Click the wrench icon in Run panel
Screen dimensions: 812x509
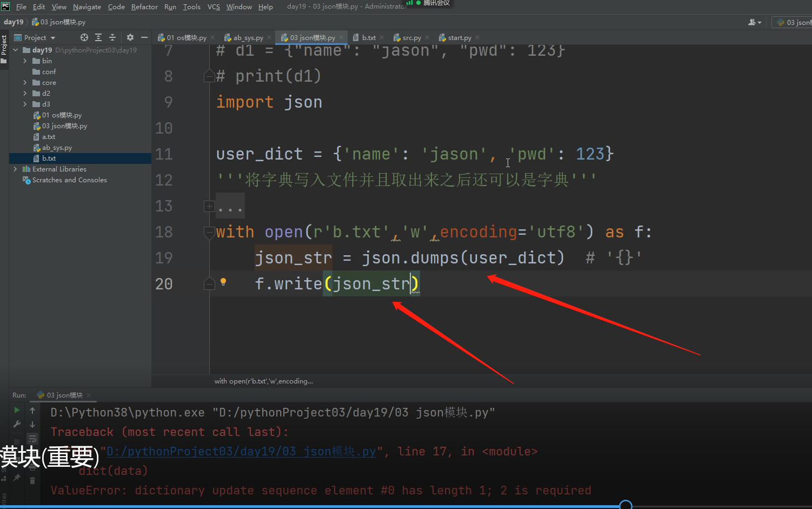click(x=17, y=424)
